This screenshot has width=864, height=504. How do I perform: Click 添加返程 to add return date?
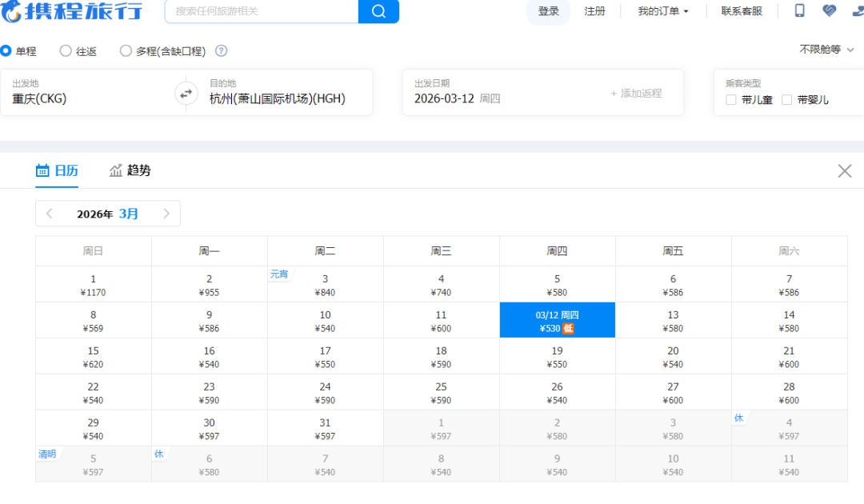(x=636, y=94)
